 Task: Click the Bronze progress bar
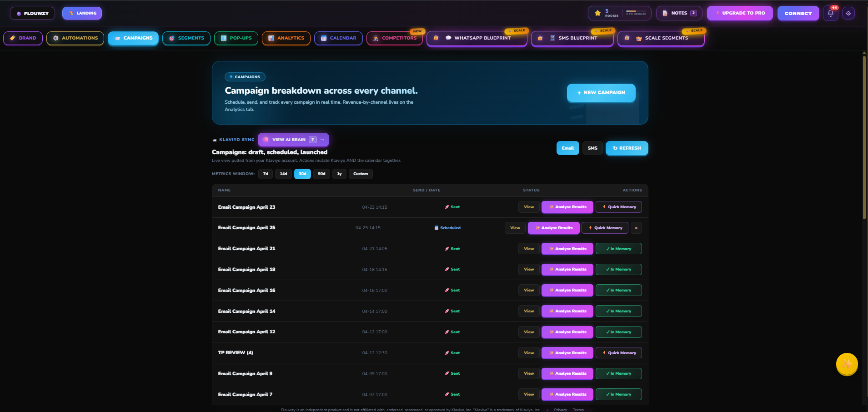[x=636, y=11]
